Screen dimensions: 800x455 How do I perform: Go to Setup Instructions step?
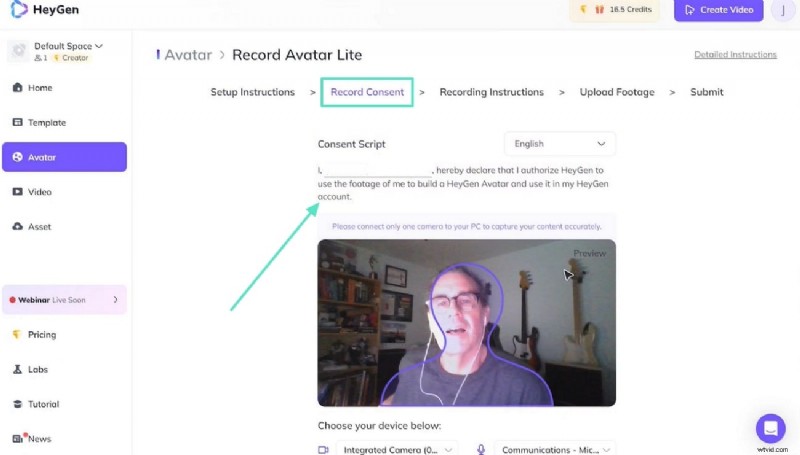click(253, 92)
